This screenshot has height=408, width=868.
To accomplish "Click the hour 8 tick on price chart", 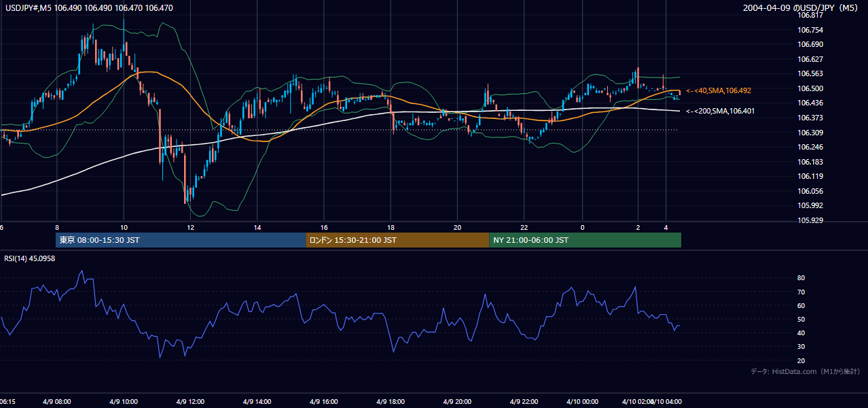I will pos(57,228).
